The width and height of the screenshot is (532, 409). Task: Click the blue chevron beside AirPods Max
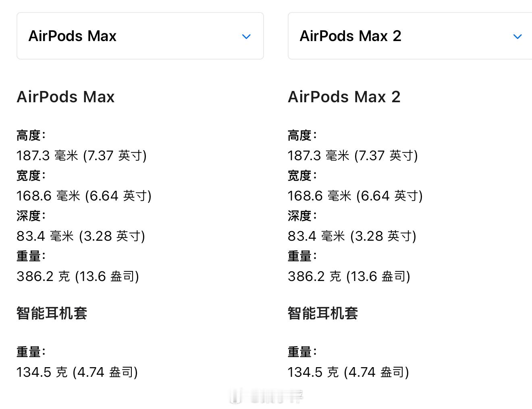(246, 37)
